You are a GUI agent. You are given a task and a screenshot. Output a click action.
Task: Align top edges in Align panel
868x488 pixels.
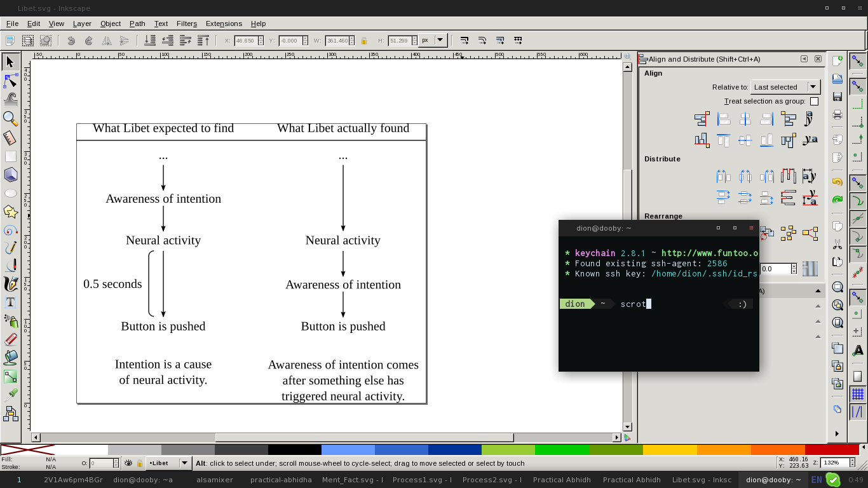click(x=724, y=140)
